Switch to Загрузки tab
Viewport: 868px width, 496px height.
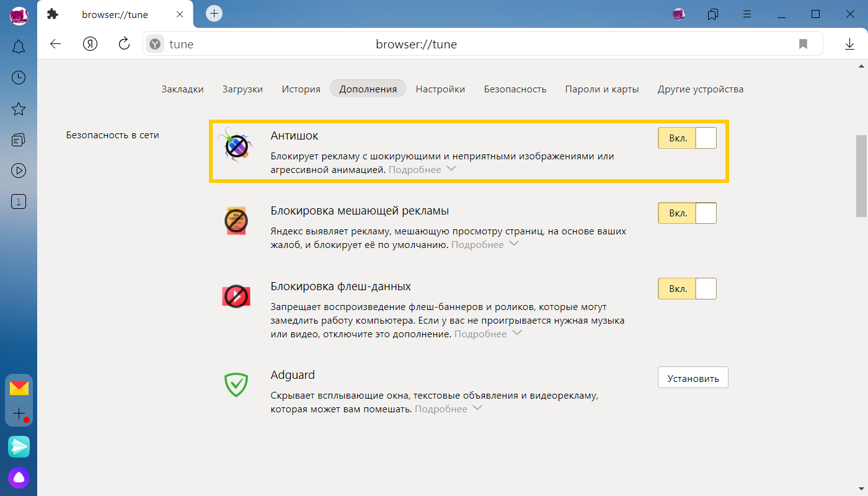pyautogui.click(x=242, y=89)
